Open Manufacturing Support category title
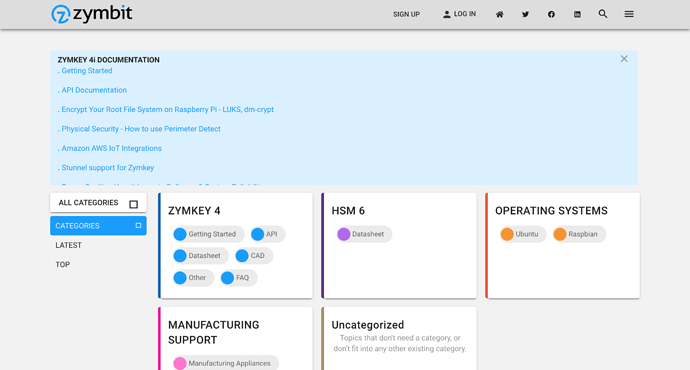The height and width of the screenshot is (370, 690). tap(213, 332)
